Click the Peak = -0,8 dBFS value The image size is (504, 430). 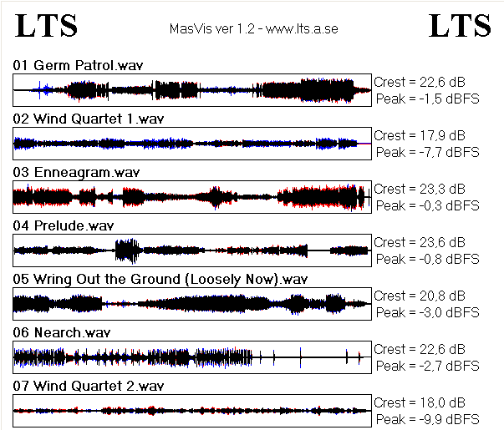tap(427, 259)
